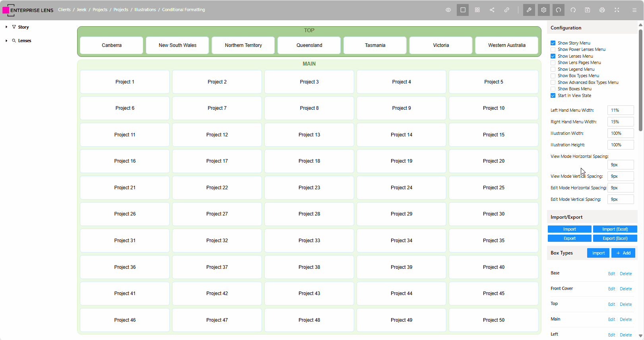Click Add button for Box Types

coord(623,253)
